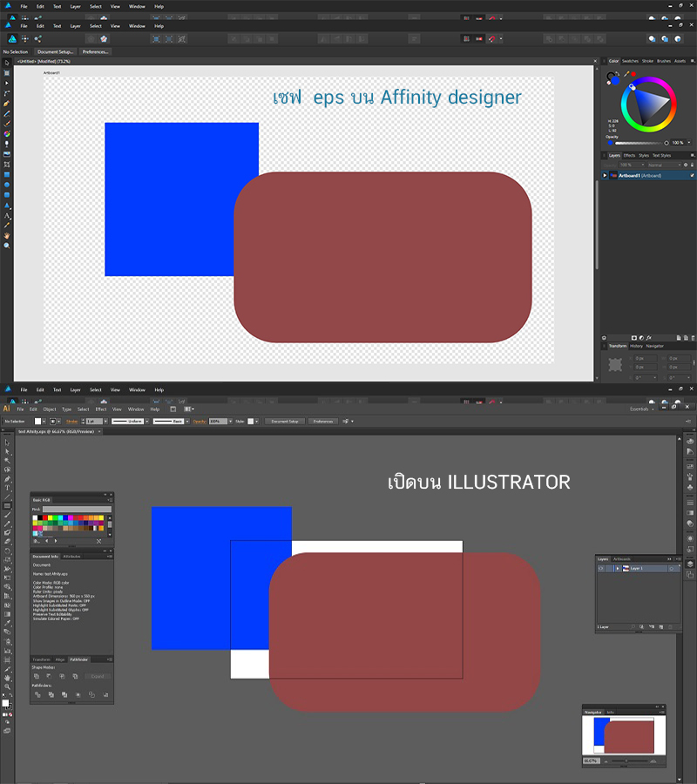The image size is (697, 784).
Task: Open the History tab in Affinity
Action: [x=636, y=346]
